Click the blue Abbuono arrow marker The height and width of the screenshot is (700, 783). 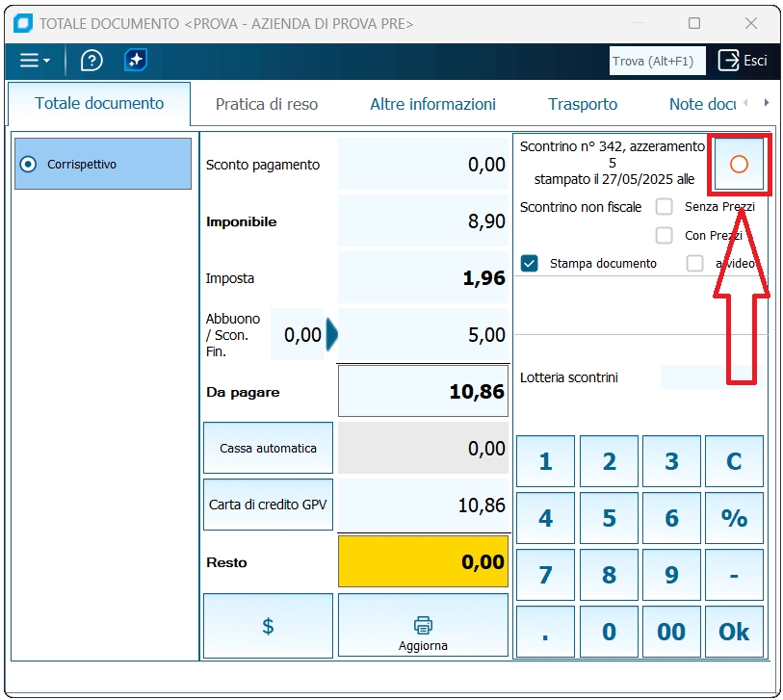[332, 334]
